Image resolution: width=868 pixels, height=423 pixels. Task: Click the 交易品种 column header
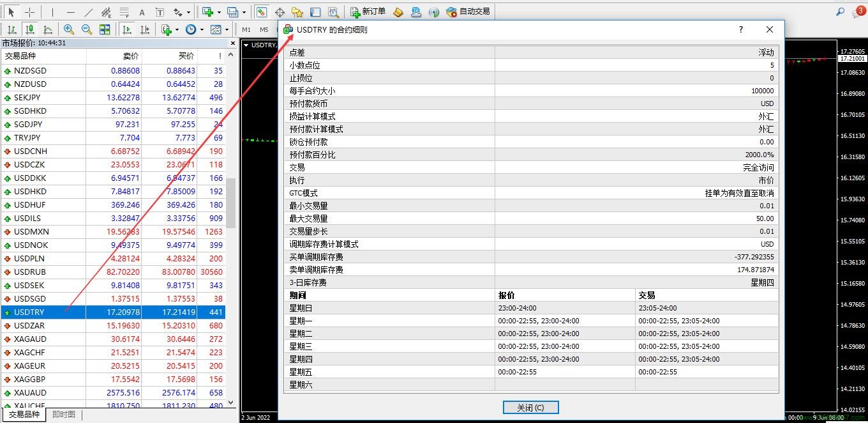point(43,56)
